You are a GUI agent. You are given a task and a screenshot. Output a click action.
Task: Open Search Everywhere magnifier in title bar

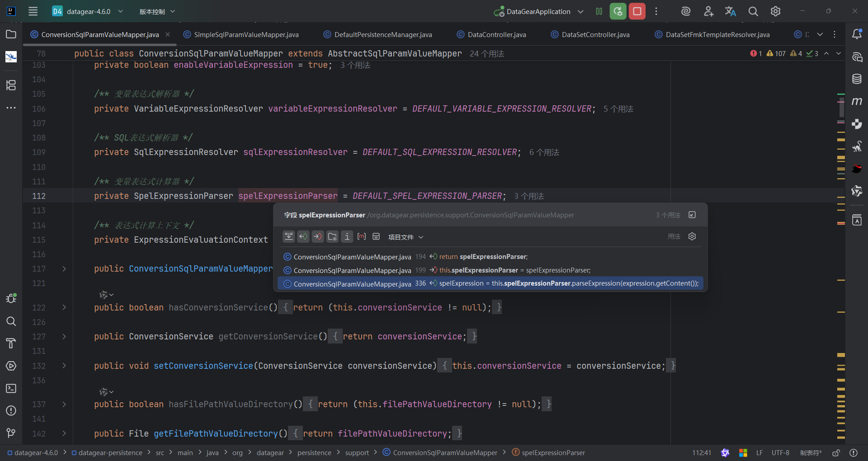pyautogui.click(x=753, y=11)
